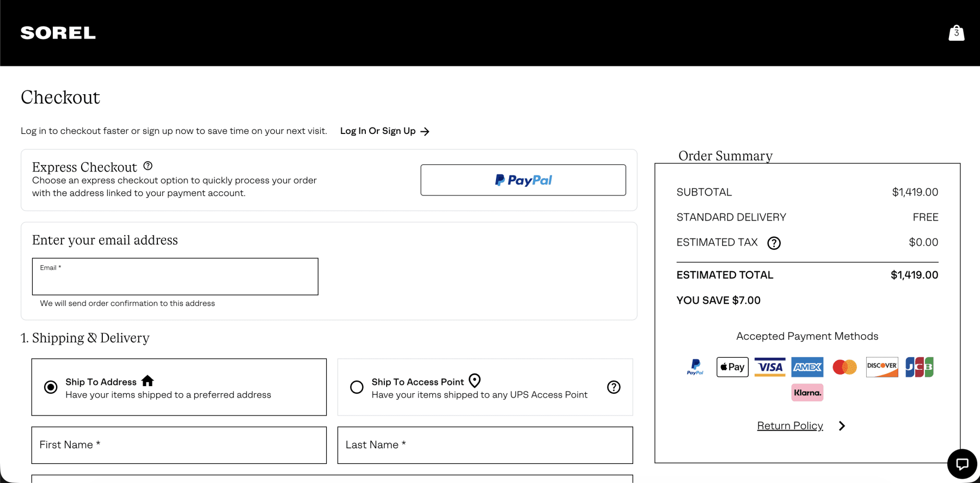Viewport: 980px width, 483px height.
Task: Click the PayPal express checkout button
Action: click(523, 180)
